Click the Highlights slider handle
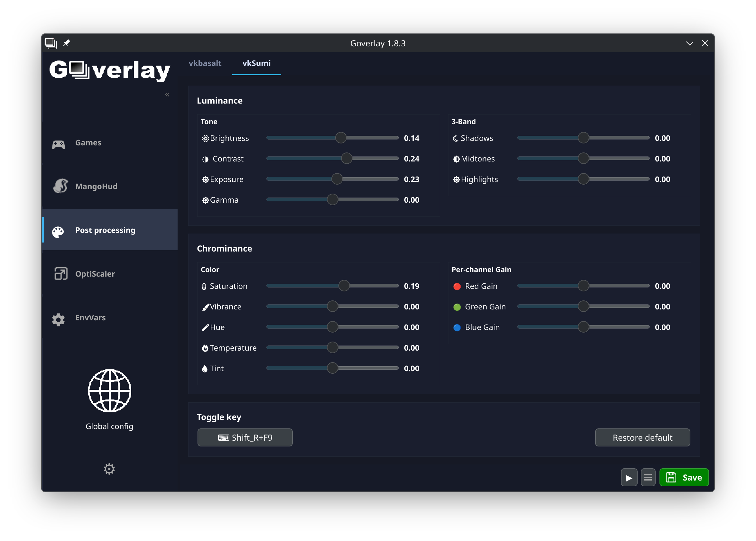756x541 pixels. pyautogui.click(x=583, y=179)
